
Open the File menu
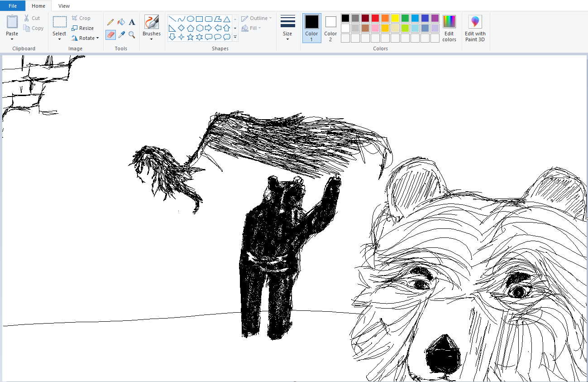(x=13, y=6)
